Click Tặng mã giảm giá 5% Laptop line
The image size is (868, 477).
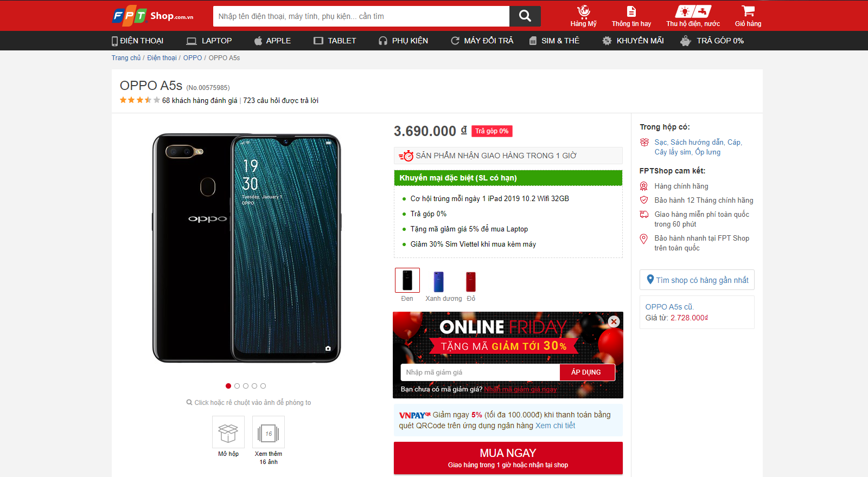point(469,229)
